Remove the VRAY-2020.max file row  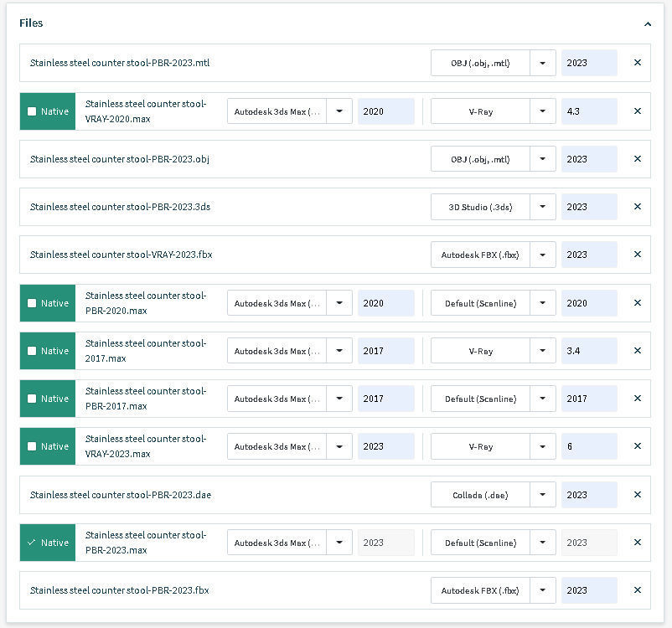pyautogui.click(x=637, y=111)
